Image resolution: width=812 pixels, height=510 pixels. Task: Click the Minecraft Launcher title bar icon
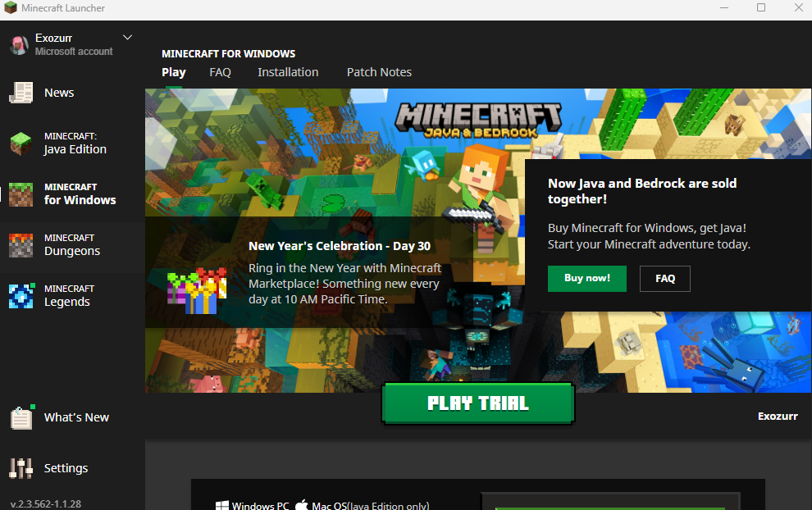11,7
